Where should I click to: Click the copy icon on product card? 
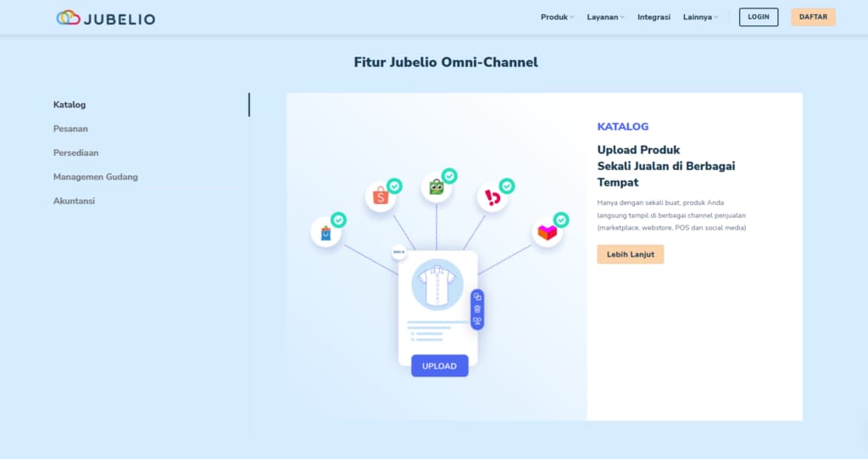[x=477, y=297]
